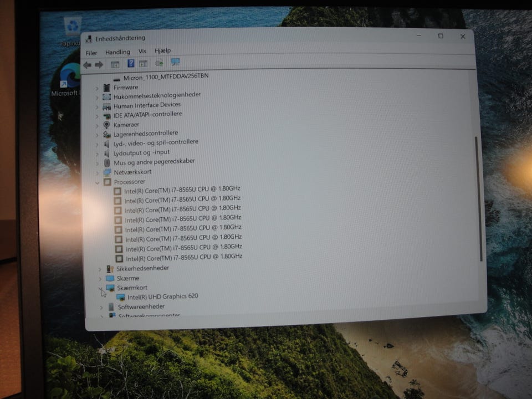This screenshot has height=399, width=532.
Task: Click the update driver toolbar icon
Action: coord(159,63)
